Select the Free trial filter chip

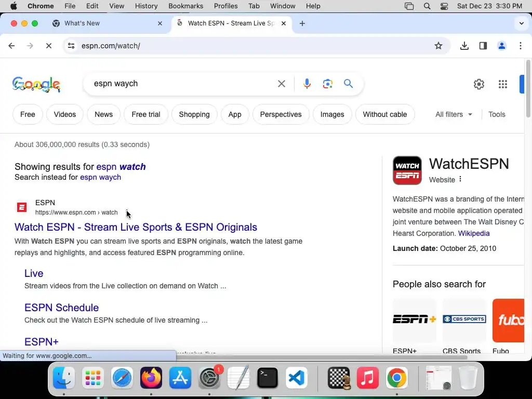pyautogui.click(x=146, y=114)
